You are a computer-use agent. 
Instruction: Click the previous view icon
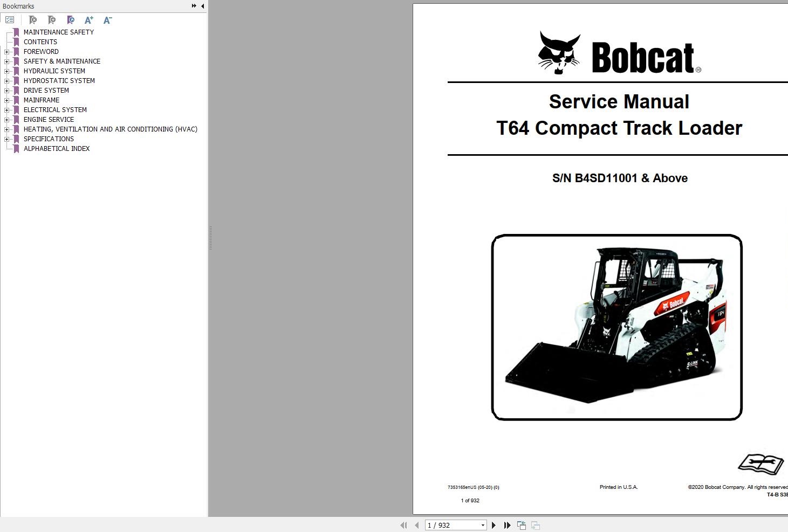[522, 525]
